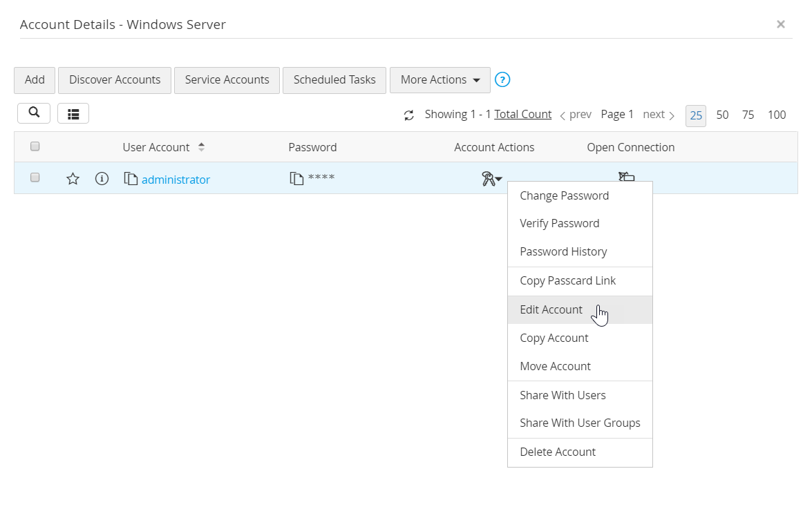Viewport: 812px width, 518px height.
Task: Toggle the Account Actions keys dropdown
Action: pyautogui.click(x=491, y=180)
